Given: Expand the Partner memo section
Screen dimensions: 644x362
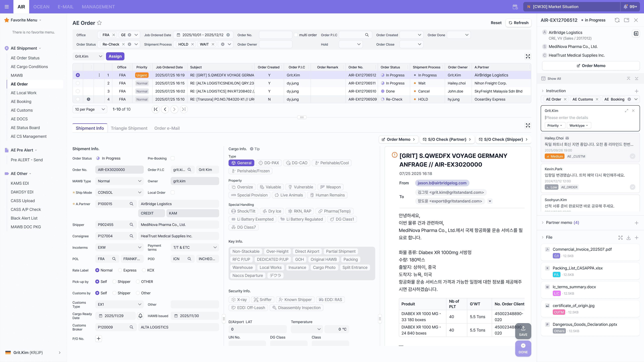Looking at the screenshot, I should point(543,223).
